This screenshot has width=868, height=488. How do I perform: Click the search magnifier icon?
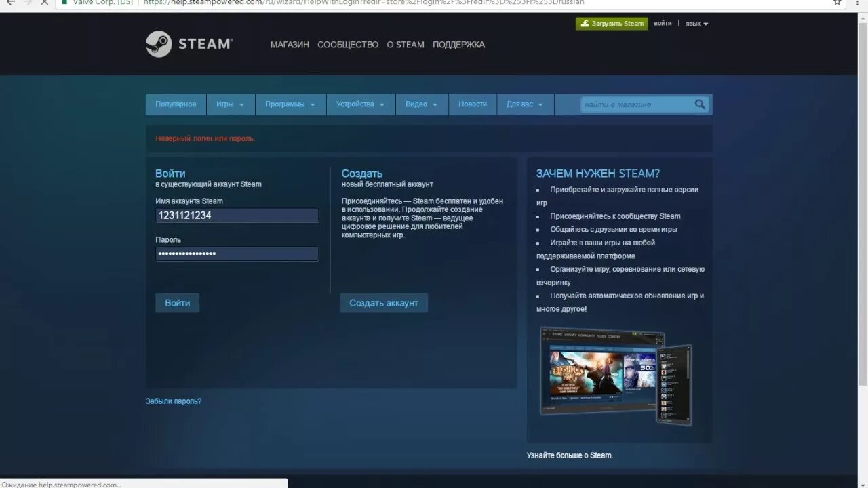tap(700, 104)
